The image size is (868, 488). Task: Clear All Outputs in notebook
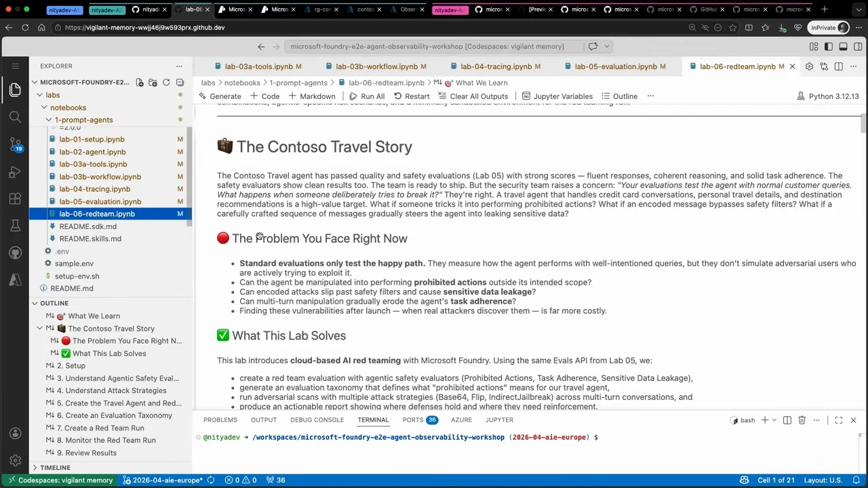pos(473,96)
